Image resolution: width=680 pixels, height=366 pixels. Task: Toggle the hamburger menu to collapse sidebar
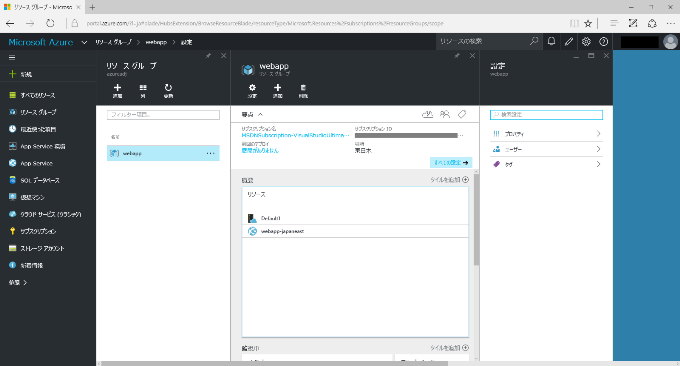click(12, 57)
